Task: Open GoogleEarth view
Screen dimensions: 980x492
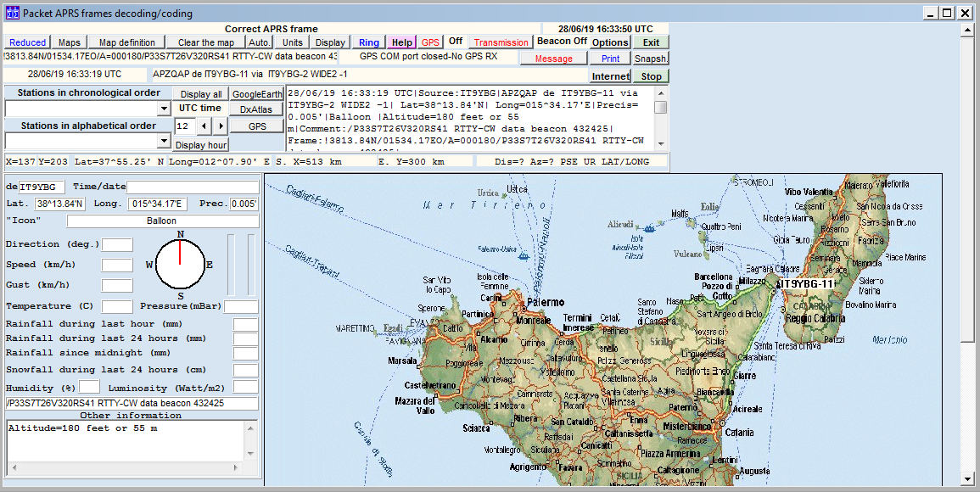Action: (x=257, y=94)
